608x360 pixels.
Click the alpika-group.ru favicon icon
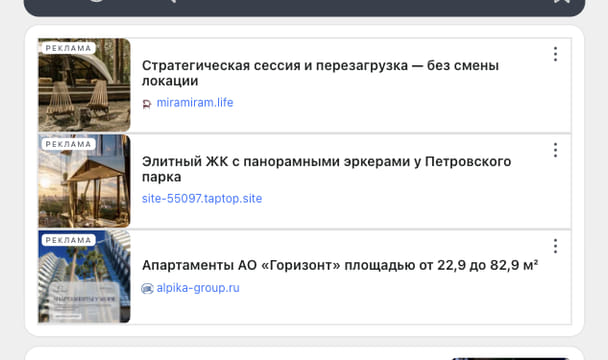(x=147, y=288)
